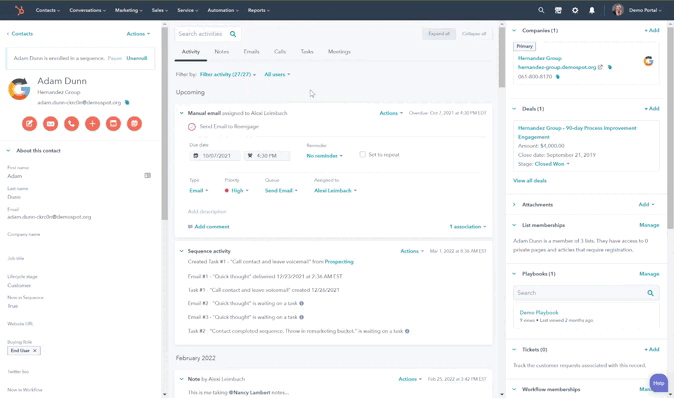The width and height of the screenshot is (674, 398).
Task: Click the schedule meeting calendar icon
Action: [134, 124]
